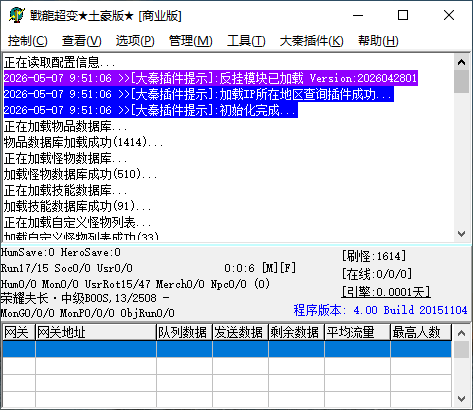Click the 网关地址 column header

coord(96,332)
